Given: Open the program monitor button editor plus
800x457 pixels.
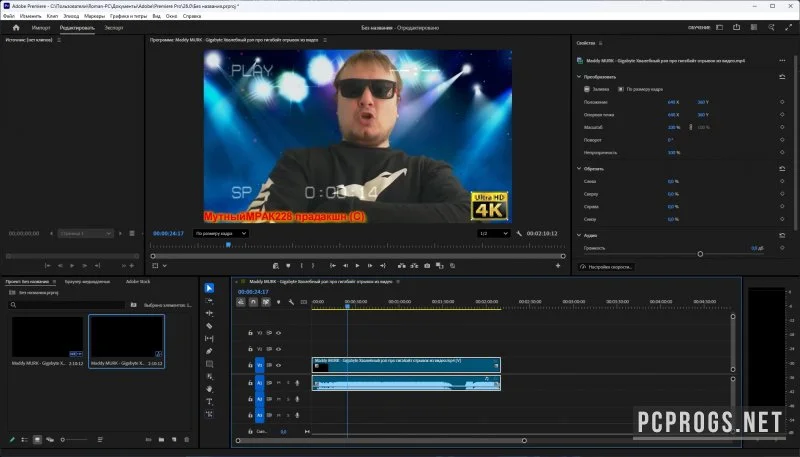Looking at the screenshot, I should point(558,266).
